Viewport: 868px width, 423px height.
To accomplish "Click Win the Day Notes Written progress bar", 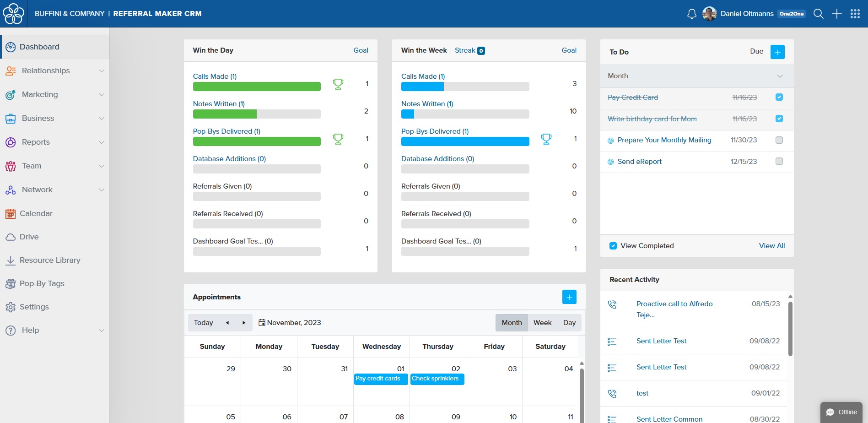I will tap(257, 114).
